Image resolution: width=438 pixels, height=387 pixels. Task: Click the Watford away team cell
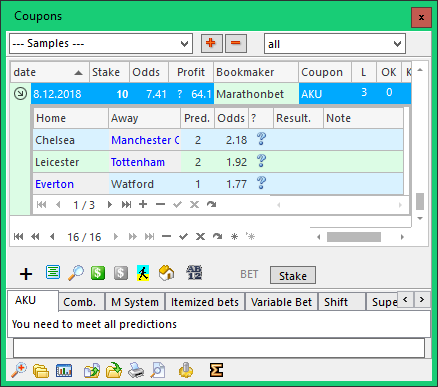pos(145,184)
